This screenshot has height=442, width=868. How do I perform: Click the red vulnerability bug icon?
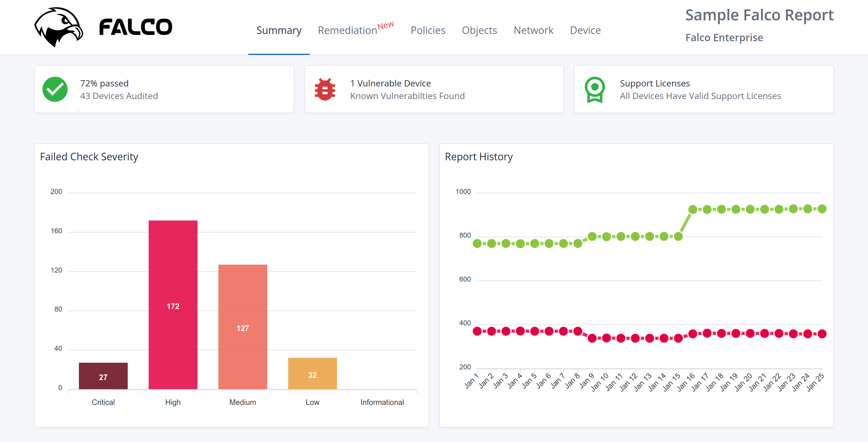[x=324, y=89]
